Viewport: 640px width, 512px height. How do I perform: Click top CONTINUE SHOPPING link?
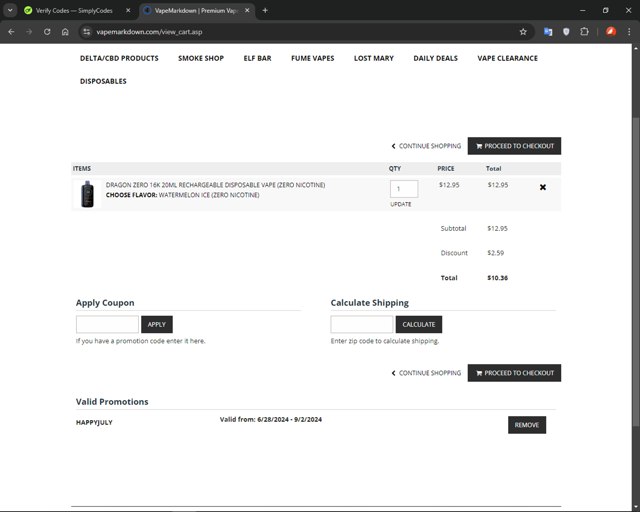point(426,146)
